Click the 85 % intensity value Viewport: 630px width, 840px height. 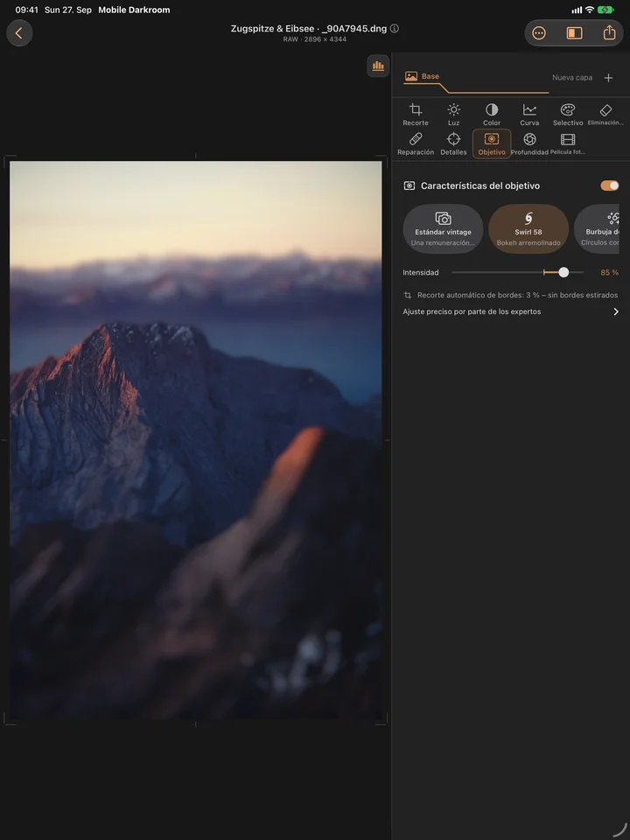[x=609, y=273]
